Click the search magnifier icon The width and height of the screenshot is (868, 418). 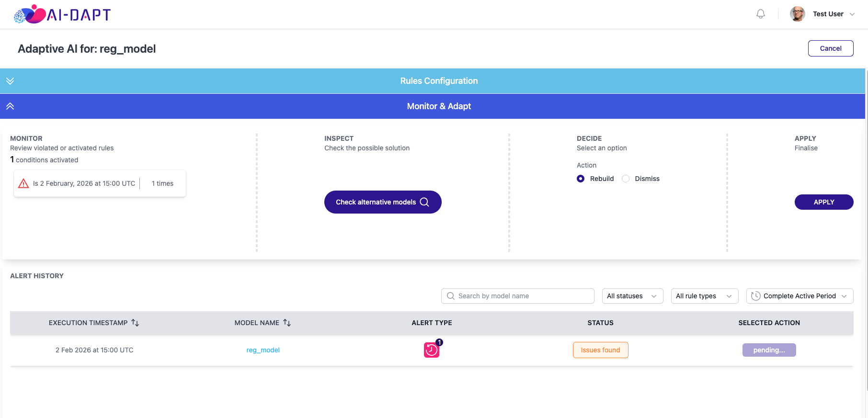pos(451,296)
